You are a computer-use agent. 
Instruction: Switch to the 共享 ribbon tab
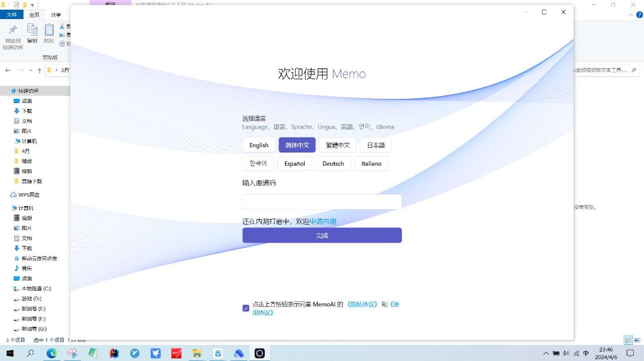55,15
